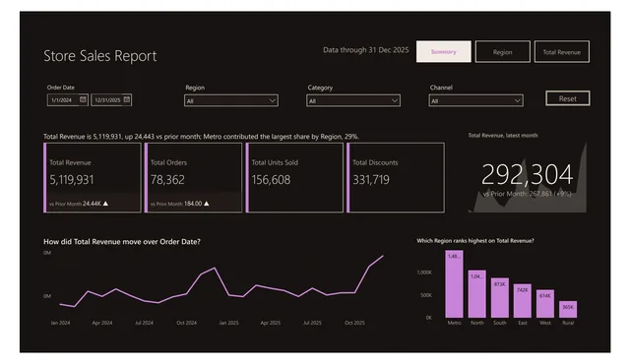Click the 1,000K axis label
630x364 pixels.
424,273
